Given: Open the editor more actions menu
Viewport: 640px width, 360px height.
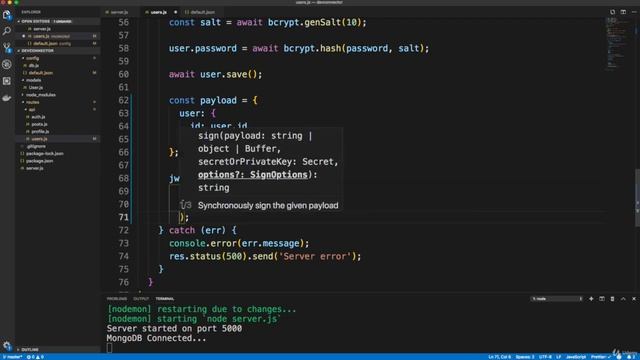Looking at the screenshot, I should point(634,12).
